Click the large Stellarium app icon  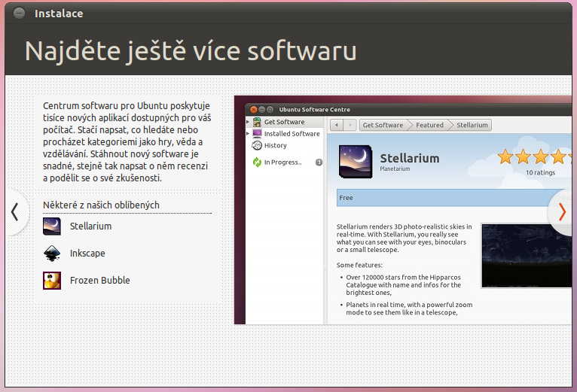(356, 162)
